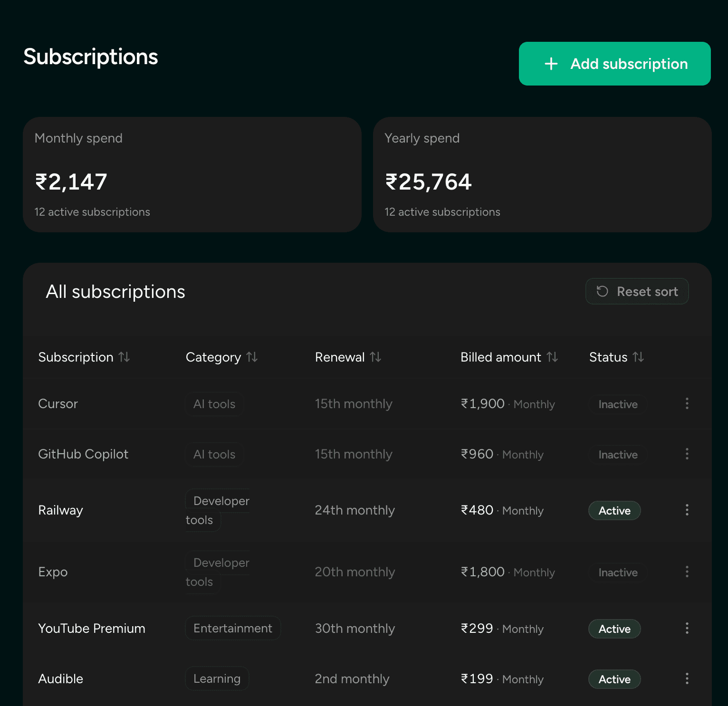Viewport: 728px width, 706px height.
Task: Click the ₹199 Monthly billed amount
Action: (x=502, y=679)
